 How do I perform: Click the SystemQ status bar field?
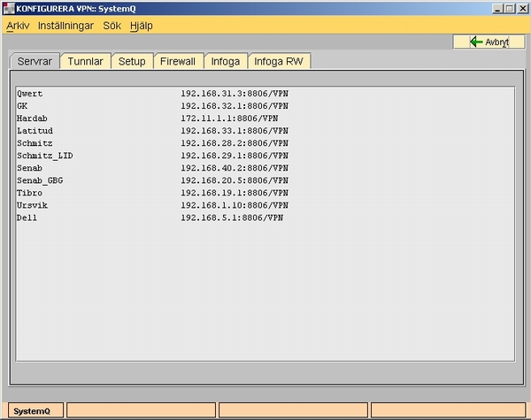pyautogui.click(x=33, y=411)
